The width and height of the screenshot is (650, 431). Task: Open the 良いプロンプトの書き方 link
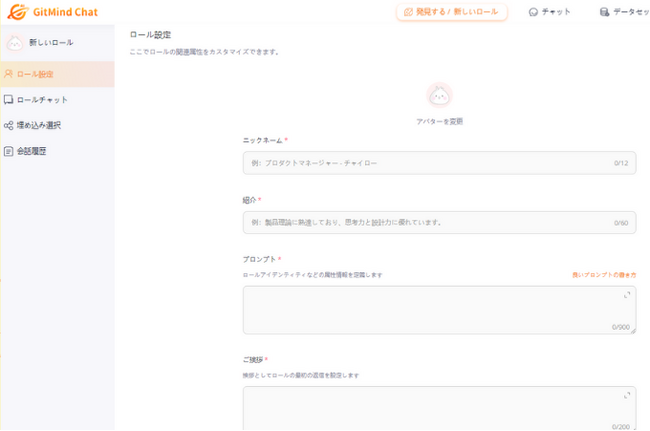[x=604, y=275]
